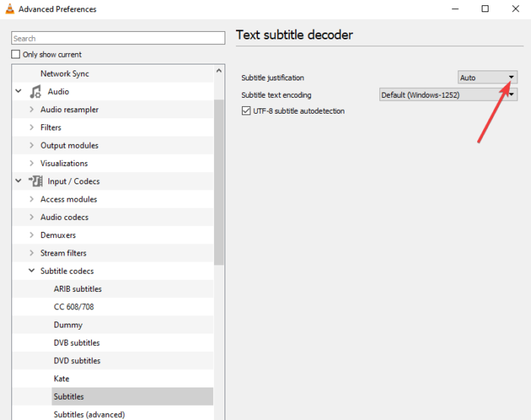Collapse the Audio category chevron
Screen dimensions: 531x420
(19, 91)
